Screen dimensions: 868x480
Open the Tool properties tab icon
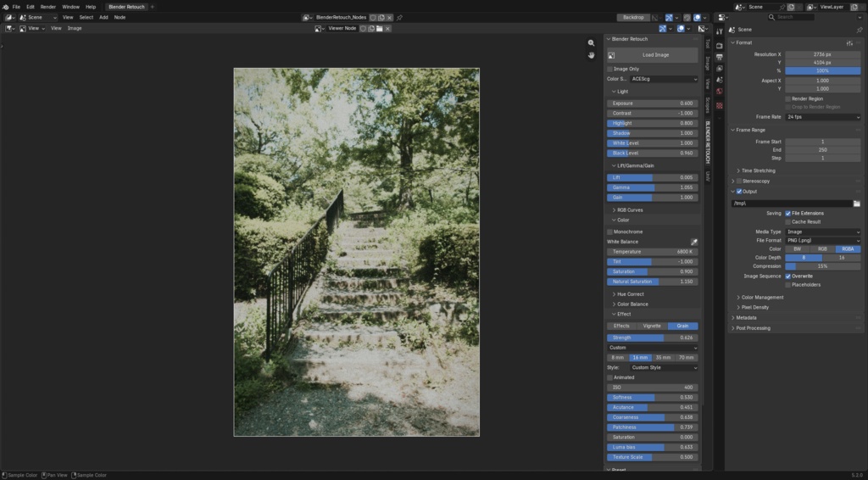coord(719,31)
